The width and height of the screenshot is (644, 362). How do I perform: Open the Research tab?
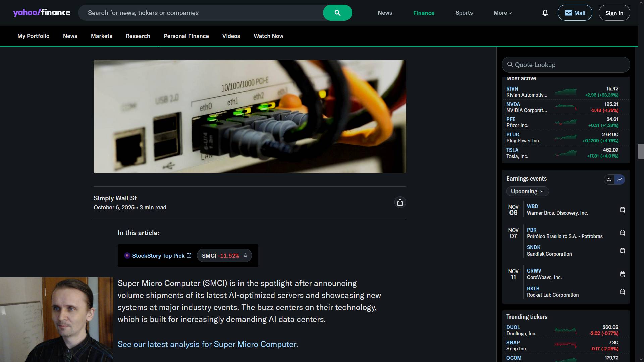(x=138, y=36)
